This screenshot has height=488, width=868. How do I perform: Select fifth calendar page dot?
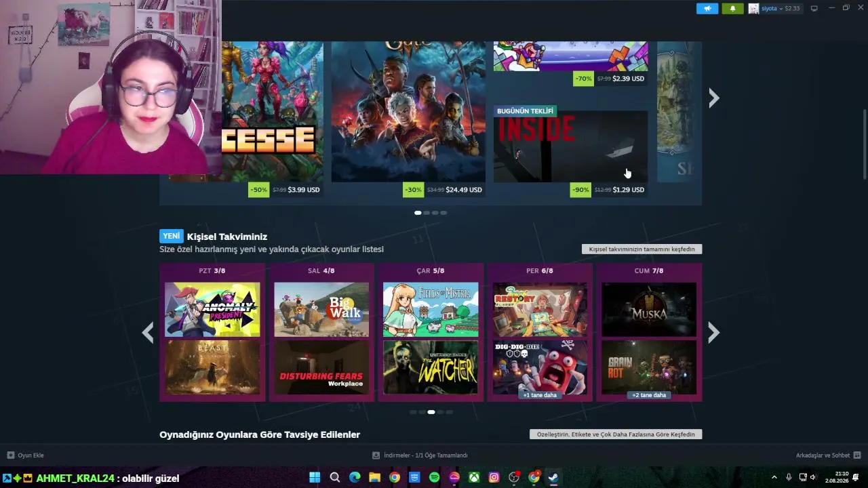click(449, 412)
